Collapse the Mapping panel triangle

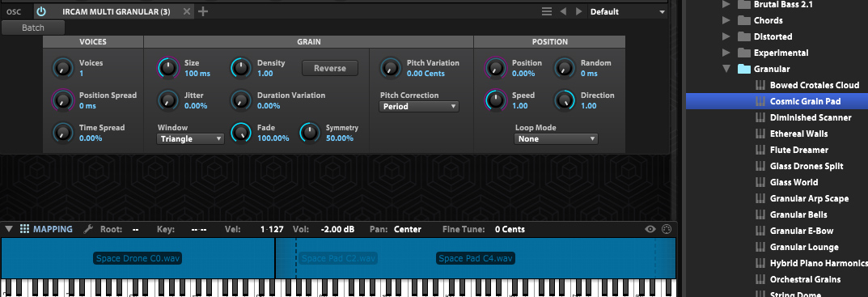pos(10,229)
